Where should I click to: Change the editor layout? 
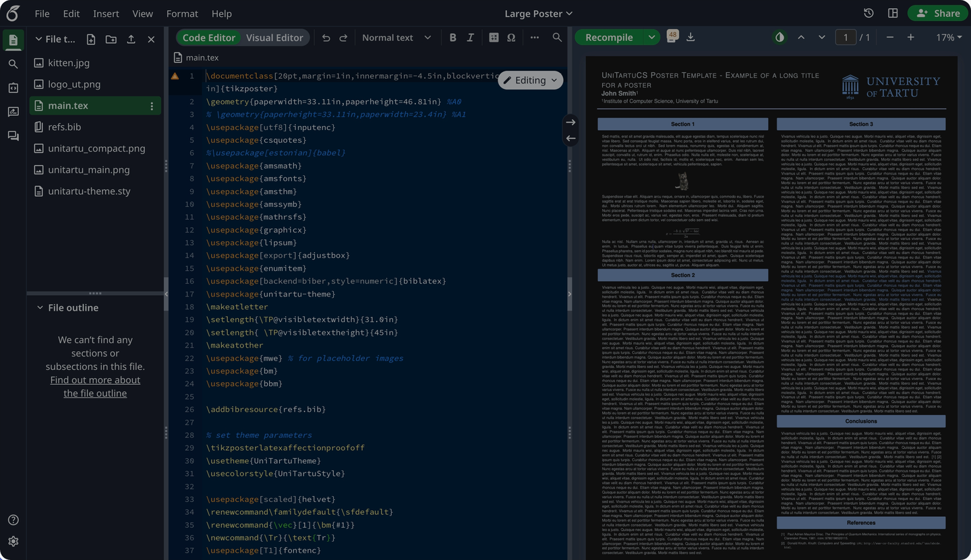(x=893, y=13)
